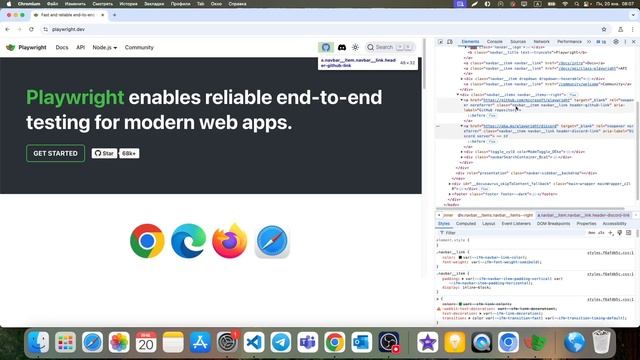Image resolution: width=640 pixels, height=360 pixels.
Task: Expand the footer element node
Action: click(450, 194)
